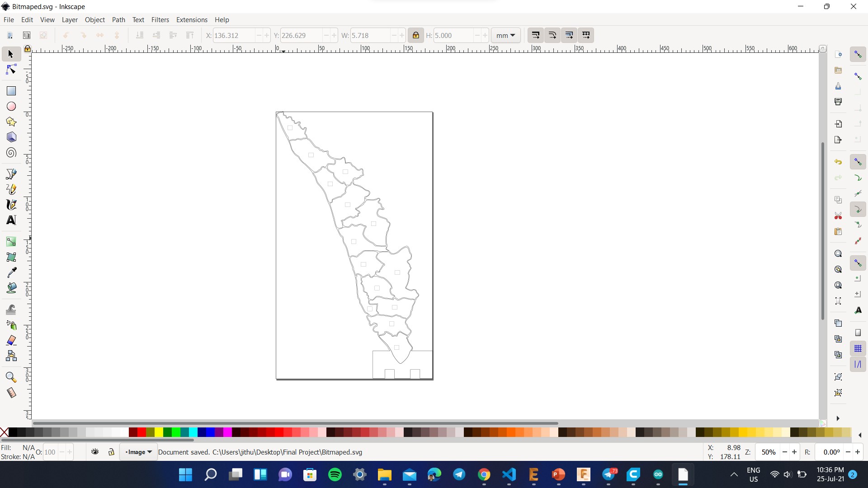The height and width of the screenshot is (488, 868).
Task: Select the Dropper color picker tool
Action: pyautogui.click(x=11, y=272)
